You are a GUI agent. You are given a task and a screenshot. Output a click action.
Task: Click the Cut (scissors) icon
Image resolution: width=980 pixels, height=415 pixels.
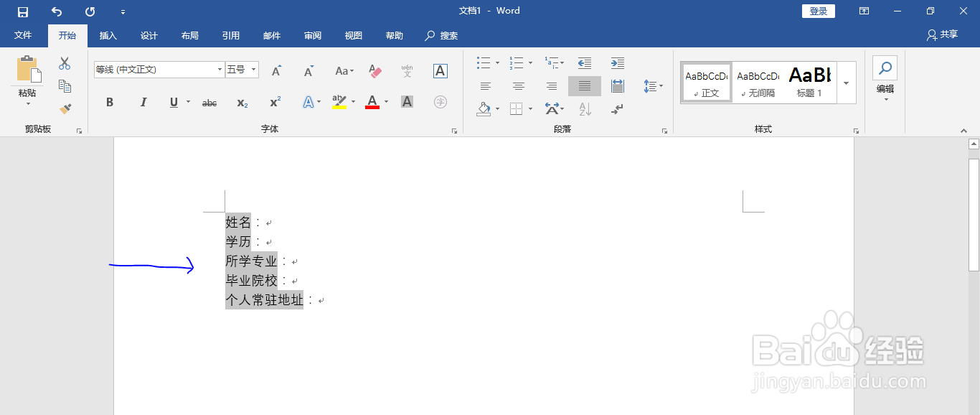coord(65,63)
